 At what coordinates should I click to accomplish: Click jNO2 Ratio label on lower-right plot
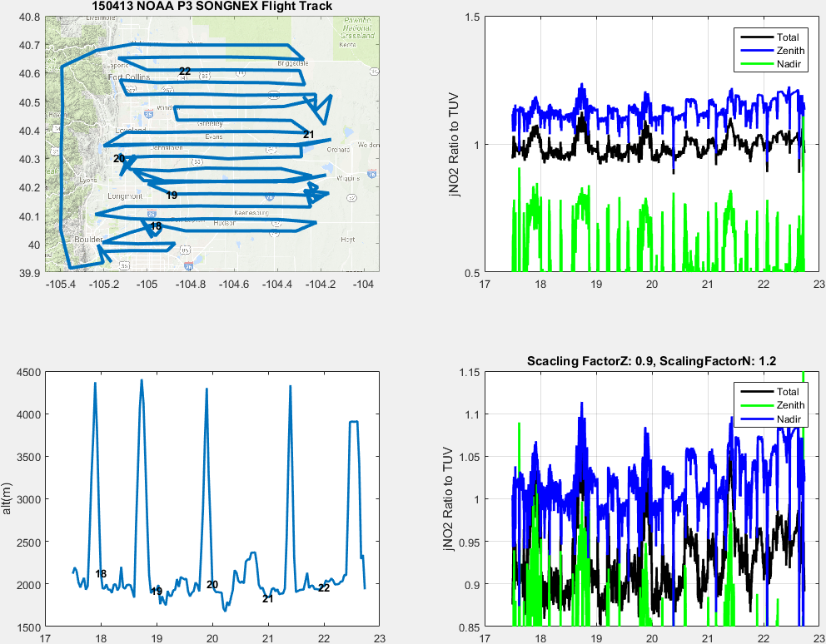[x=453, y=499]
